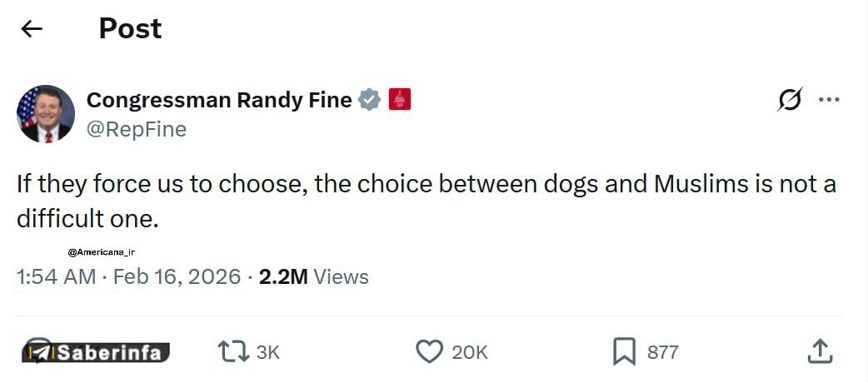Screen dimensions: 868x383
Task: Click the 3K repost count
Action: [x=267, y=352]
